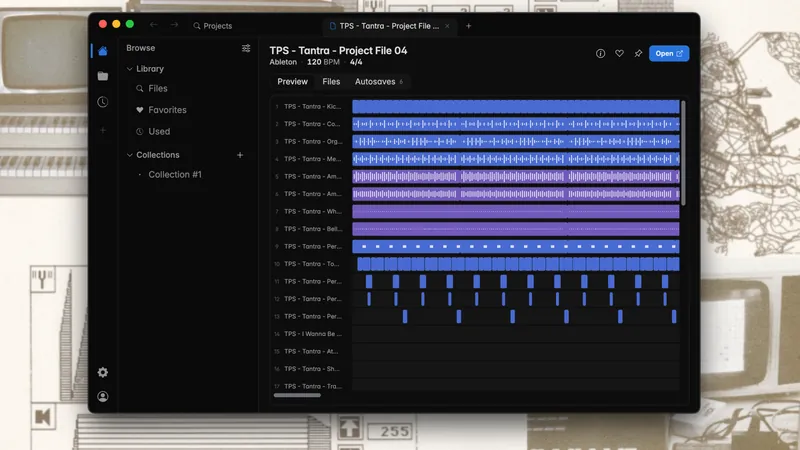The image size is (800, 450).
Task: Select track 7 TPS - Tantra - Wh...
Action: coord(313,211)
